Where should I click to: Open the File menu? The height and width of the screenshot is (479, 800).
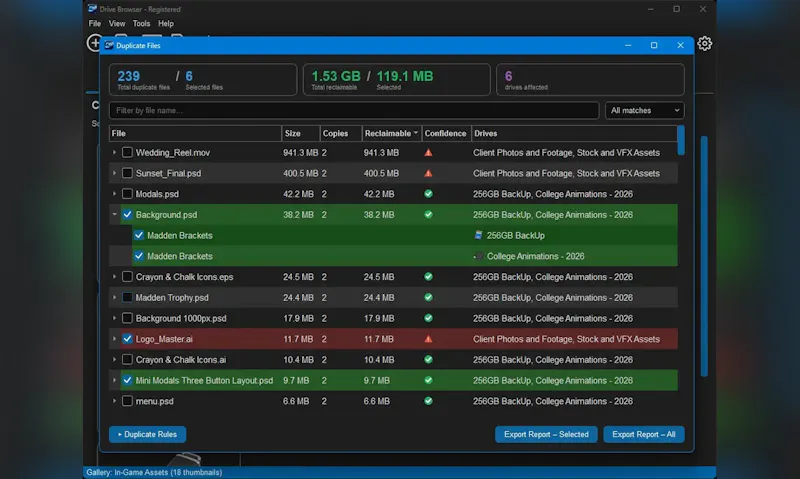94,23
